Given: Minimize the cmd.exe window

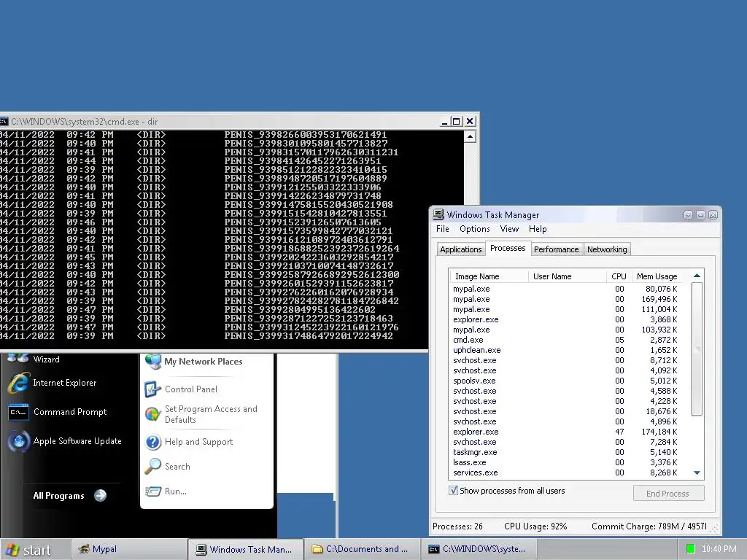Looking at the screenshot, I should [x=444, y=122].
